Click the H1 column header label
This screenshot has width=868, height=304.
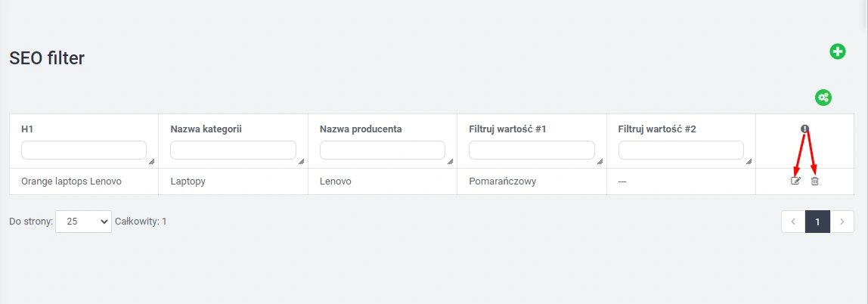[x=27, y=129]
